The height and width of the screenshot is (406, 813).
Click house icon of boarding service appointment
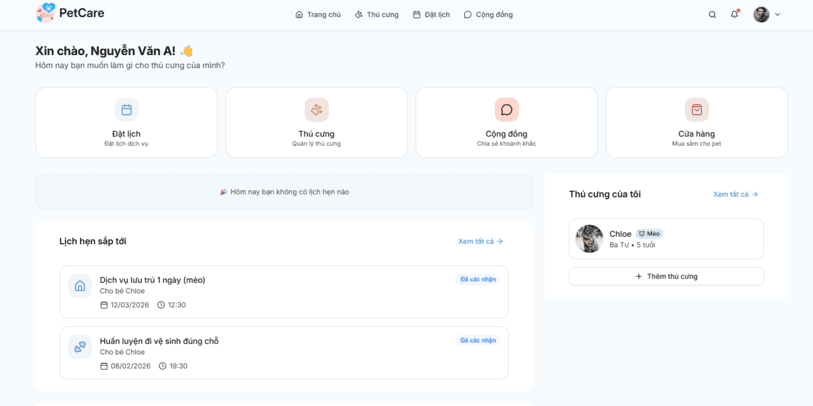80,286
